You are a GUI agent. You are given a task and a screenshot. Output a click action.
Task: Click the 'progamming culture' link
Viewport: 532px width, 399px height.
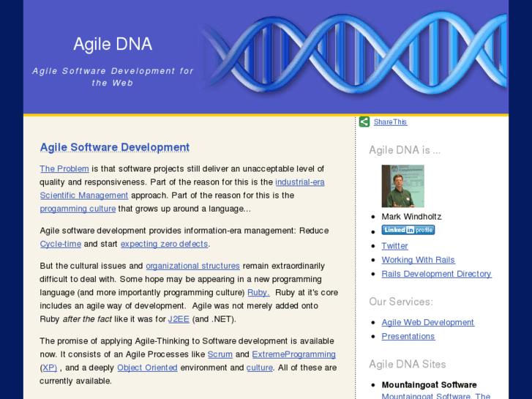click(x=78, y=209)
